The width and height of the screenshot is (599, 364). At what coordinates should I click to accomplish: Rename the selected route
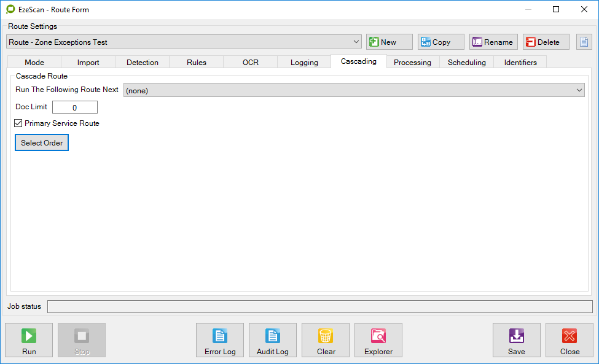click(x=493, y=42)
